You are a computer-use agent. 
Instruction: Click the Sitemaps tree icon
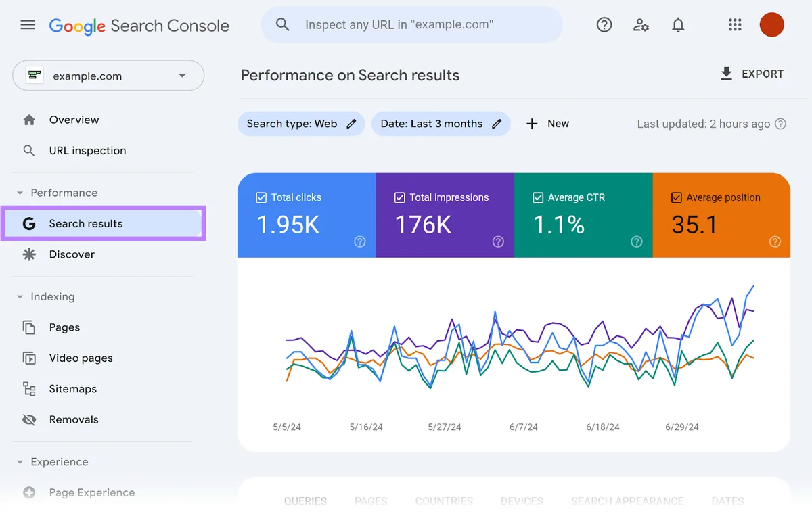click(29, 389)
